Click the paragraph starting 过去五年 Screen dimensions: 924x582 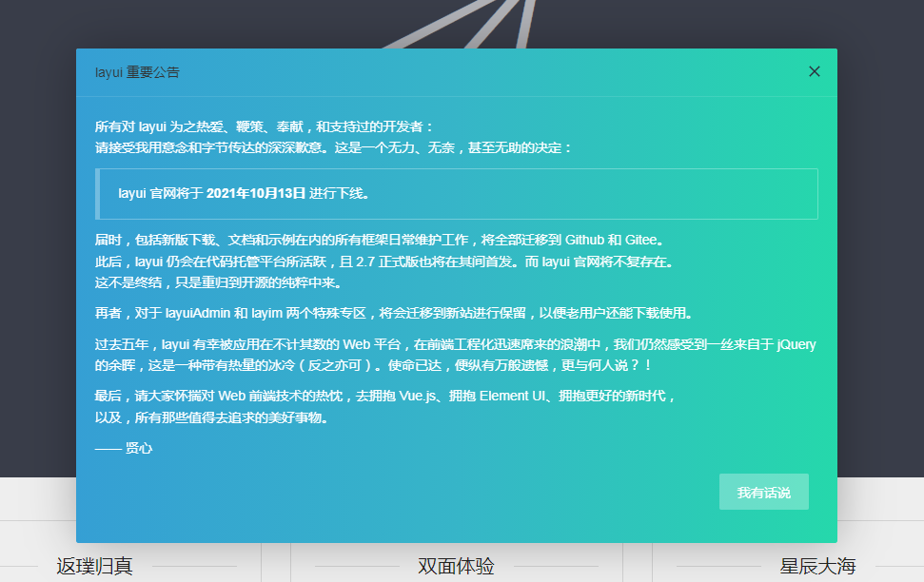[x=456, y=355]
